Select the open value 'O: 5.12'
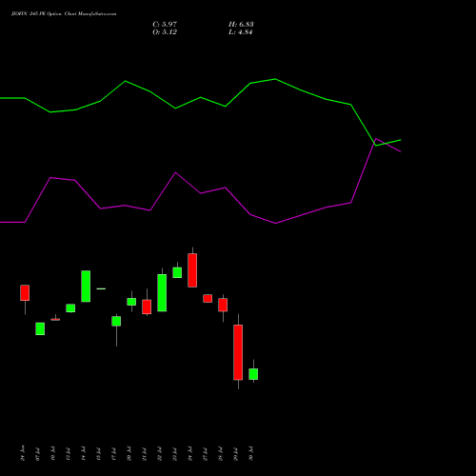476x476 pixels. [x=165, y=32]
